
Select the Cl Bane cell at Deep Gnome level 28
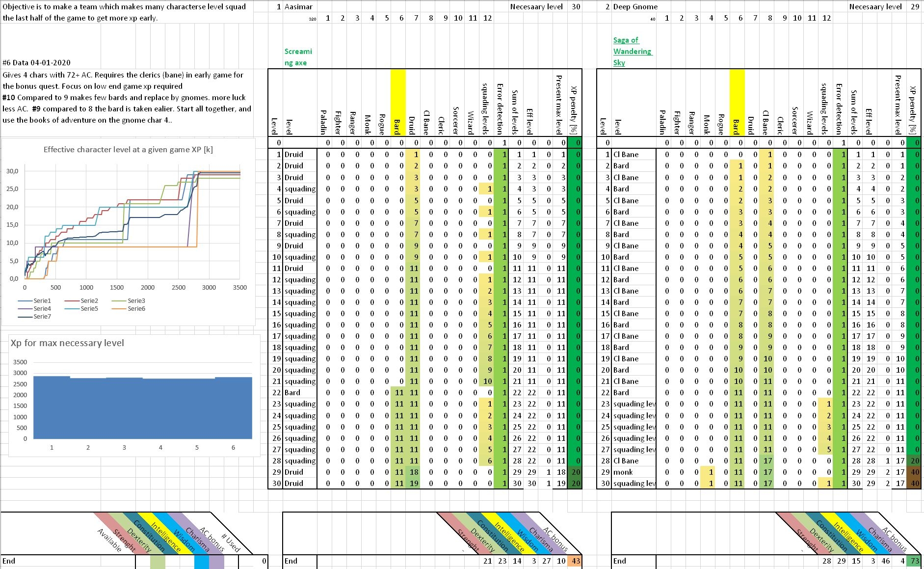point(634,461)
